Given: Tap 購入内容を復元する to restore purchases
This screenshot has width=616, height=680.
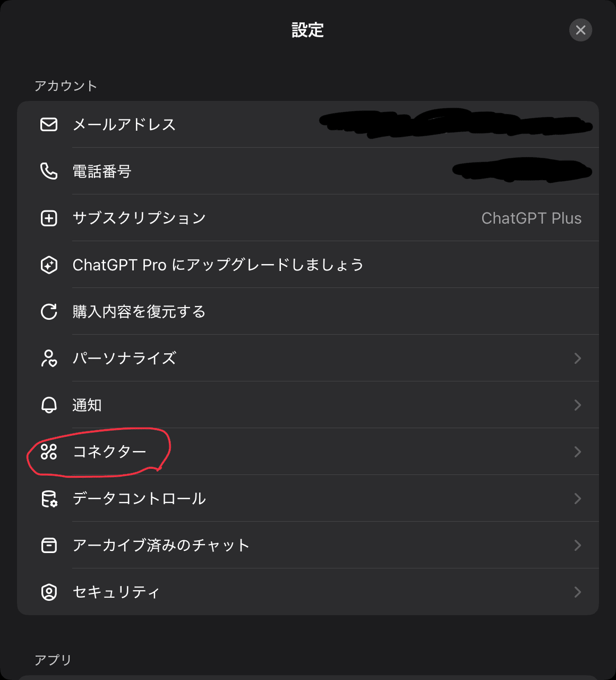Looking at the screenshot, I should (x=308, y=312).
